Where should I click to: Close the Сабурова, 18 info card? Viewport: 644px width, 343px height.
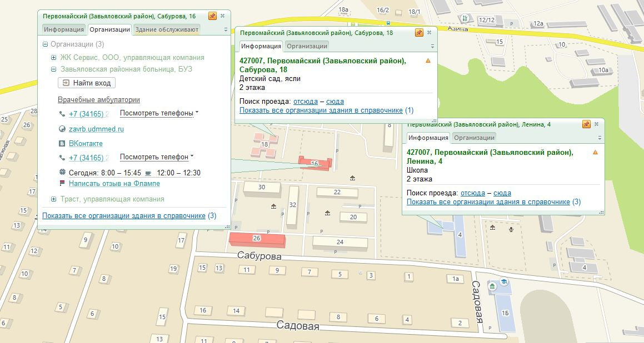coord(429,32)
